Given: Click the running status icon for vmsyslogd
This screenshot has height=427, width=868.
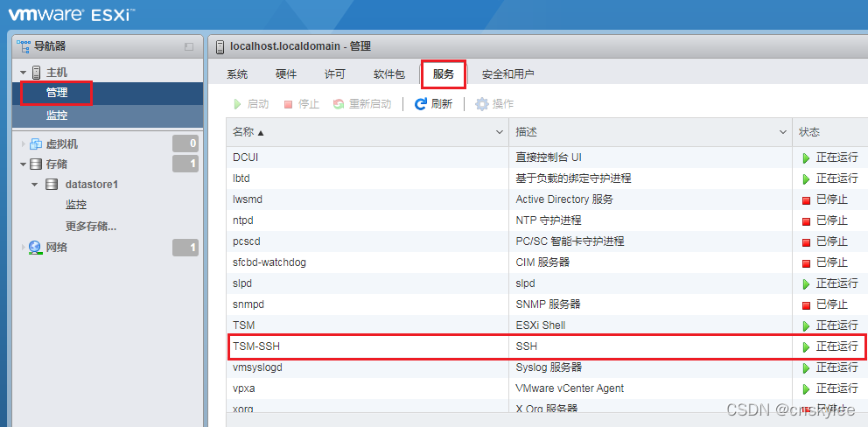Looking at the screenshot, I should tap(806, 367).
